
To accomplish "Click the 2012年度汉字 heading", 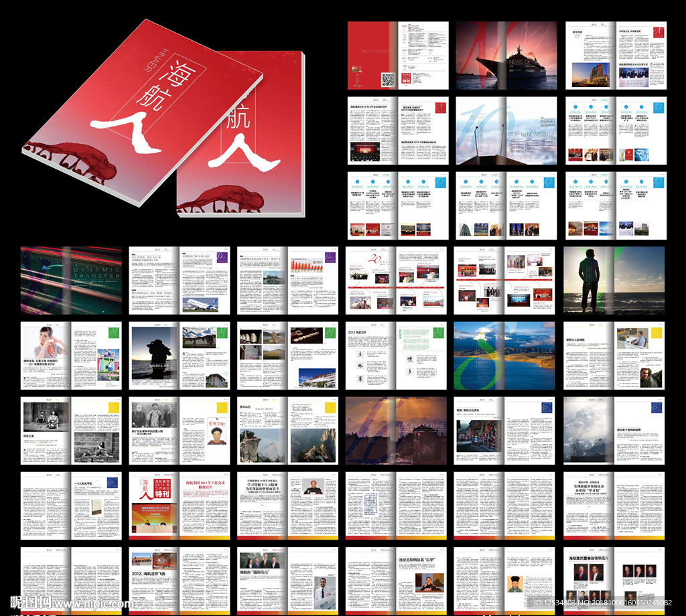I will pos(358,332).
